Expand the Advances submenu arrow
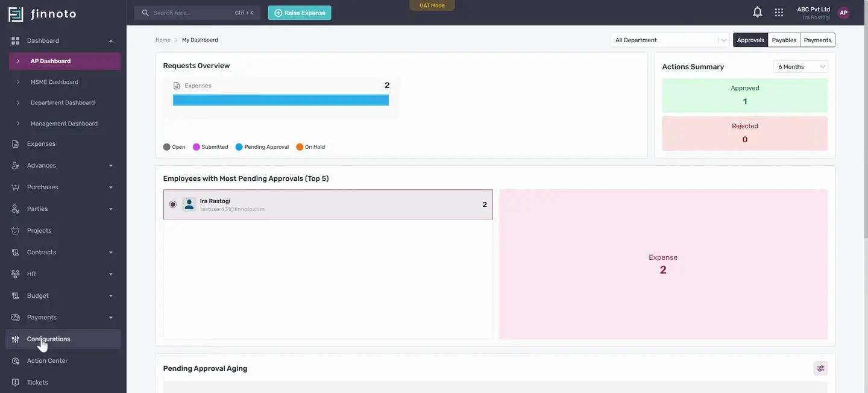The width and height of the screenshot is (868, 393). [111, 166]
